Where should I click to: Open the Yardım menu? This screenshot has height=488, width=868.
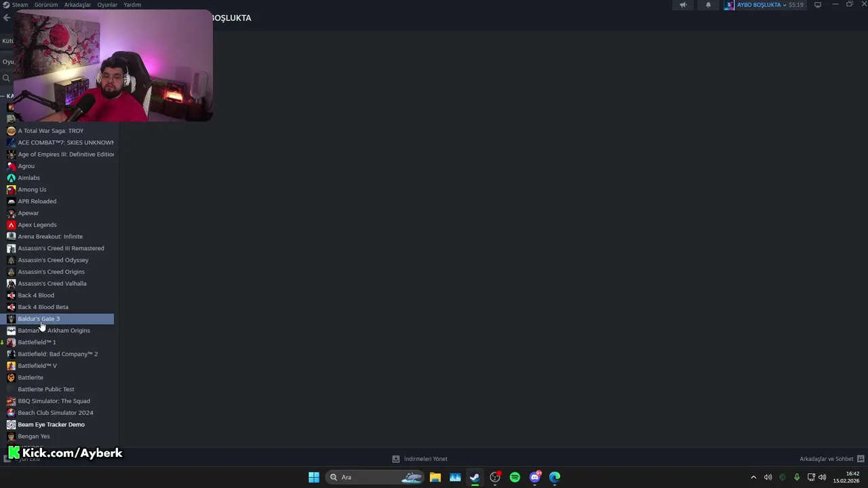click(x=132, y=5)
